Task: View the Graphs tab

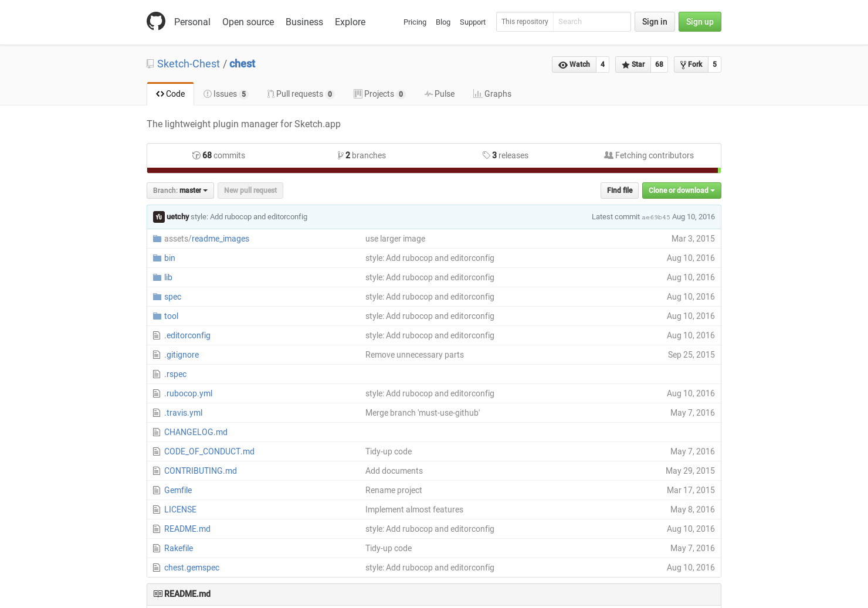Action: [493, 94]
